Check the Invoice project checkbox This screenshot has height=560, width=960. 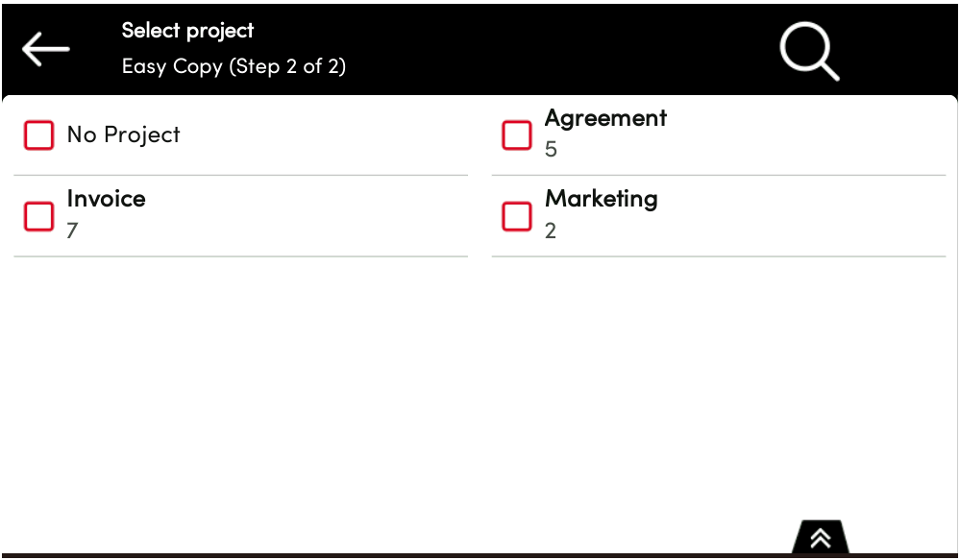point(39,216)
